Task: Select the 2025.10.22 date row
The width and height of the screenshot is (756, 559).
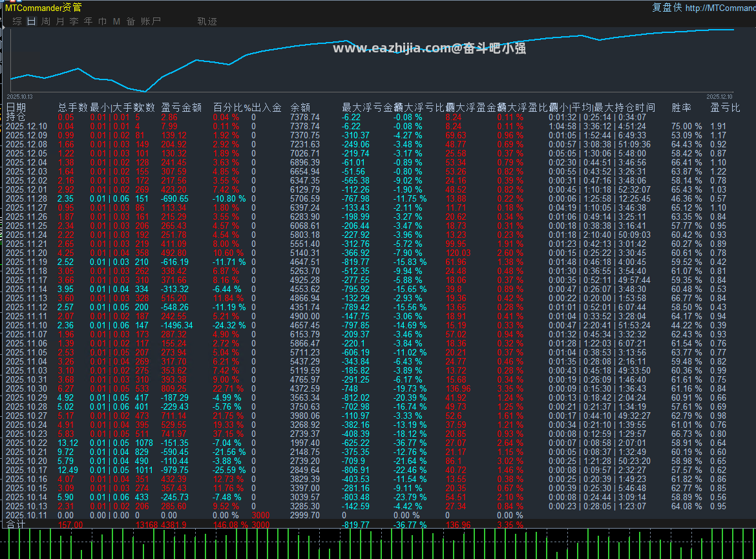Action: coord(26,443)
